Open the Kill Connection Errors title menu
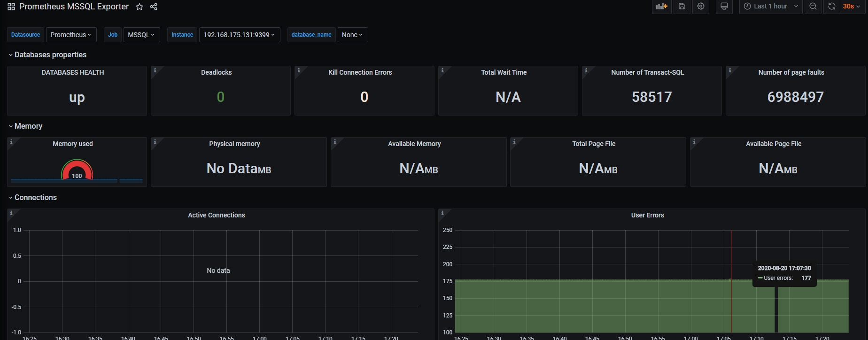 360,72
